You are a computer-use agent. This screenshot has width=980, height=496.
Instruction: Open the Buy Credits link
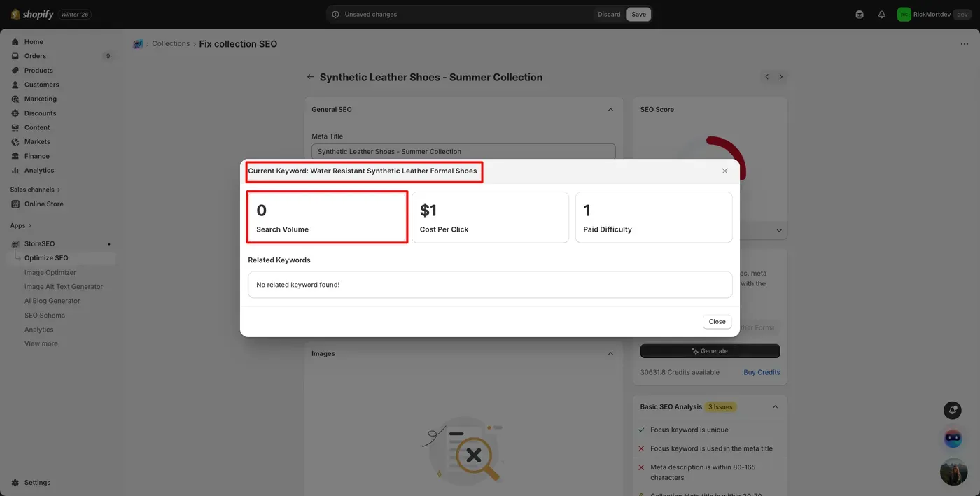762,372
